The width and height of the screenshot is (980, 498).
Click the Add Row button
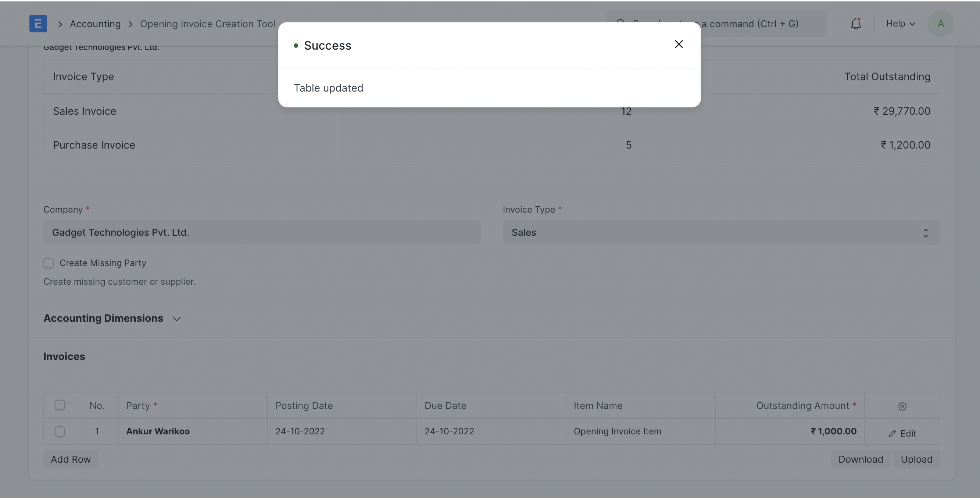coord(71,459)
